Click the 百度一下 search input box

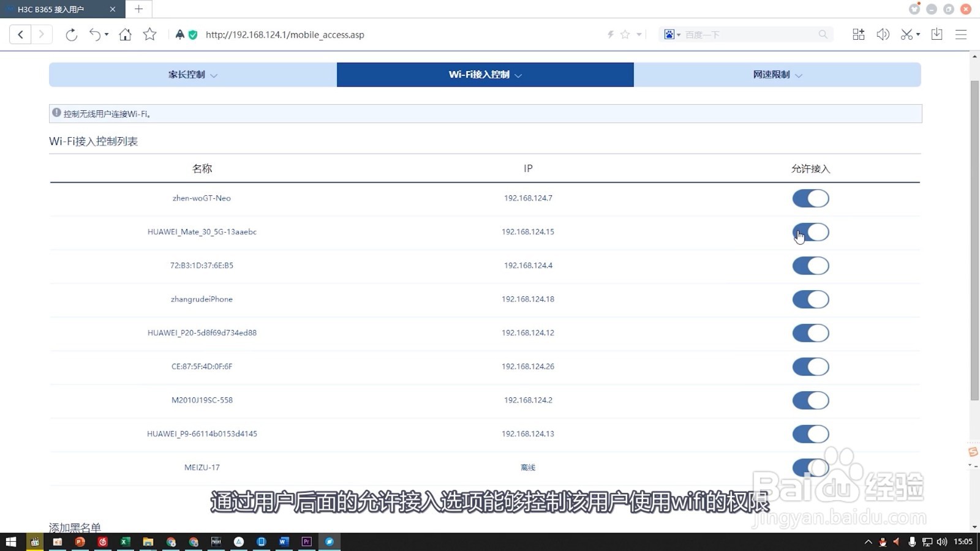pos(750,35)
